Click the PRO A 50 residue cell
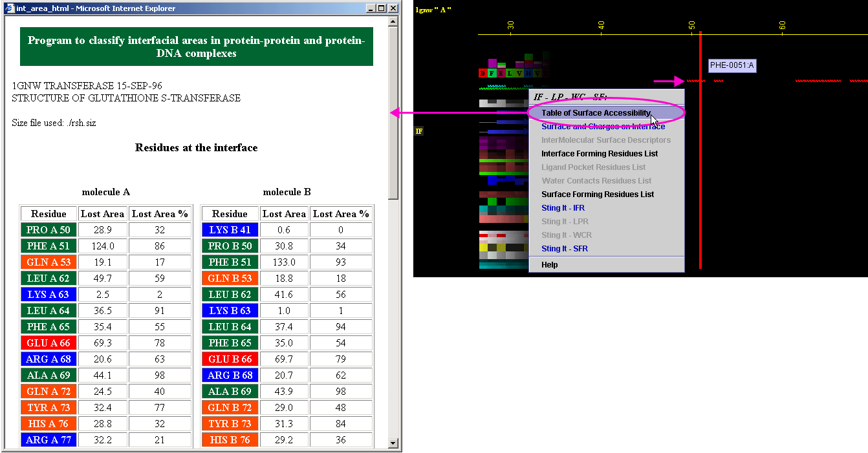This screenshot has width=868, height=453. coord(49,230)
